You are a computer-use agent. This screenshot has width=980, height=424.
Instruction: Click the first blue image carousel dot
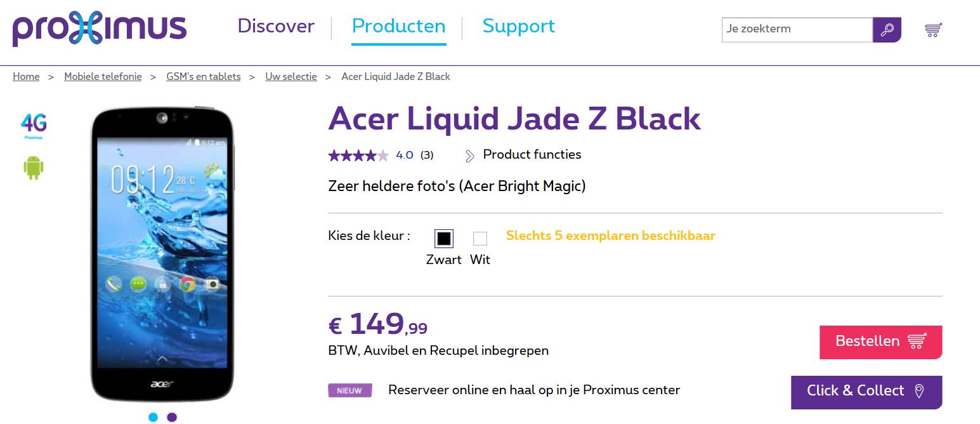click(x=153, y=417)
